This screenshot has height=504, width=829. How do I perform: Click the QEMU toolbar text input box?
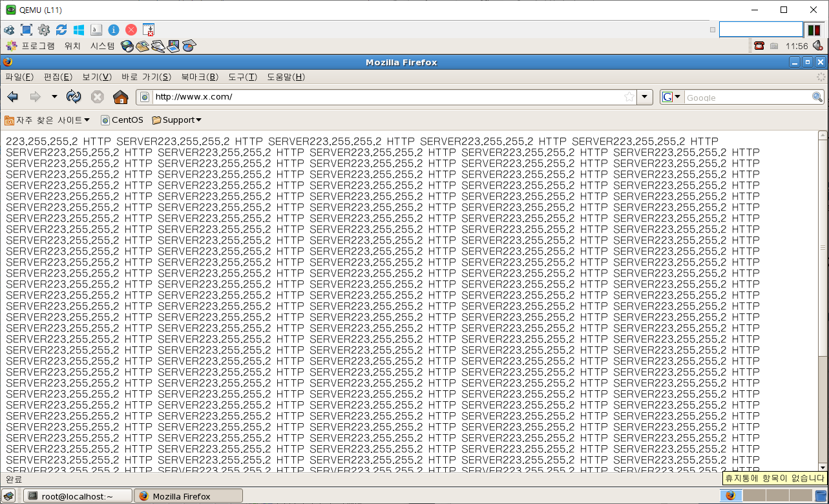[x=761, y=30]
